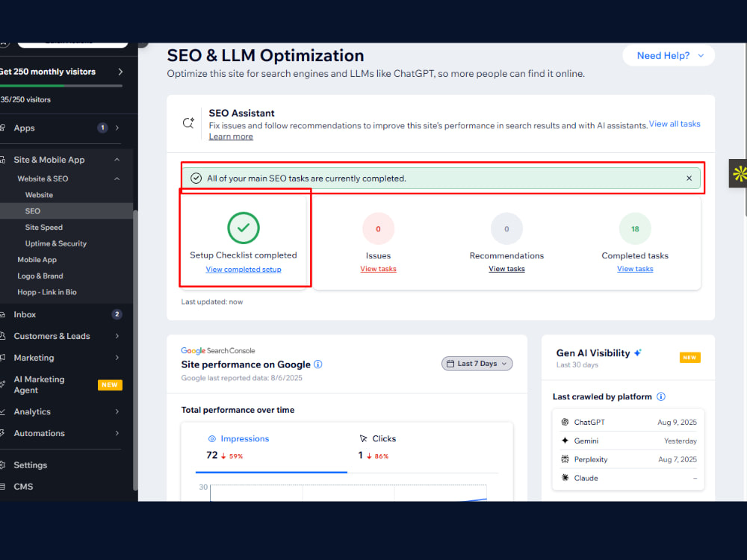
Task: Select the Clicks metric tab
Action: [x=423, y=447]
